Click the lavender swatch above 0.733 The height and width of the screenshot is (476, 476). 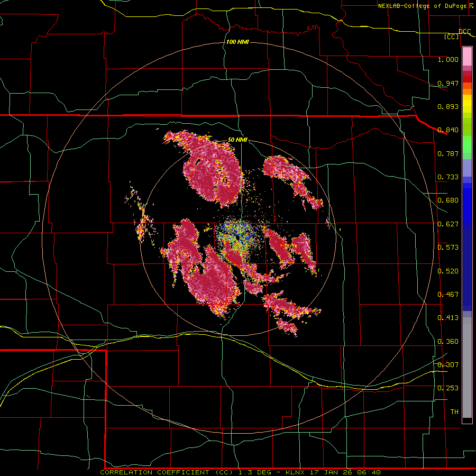point(467,168)
